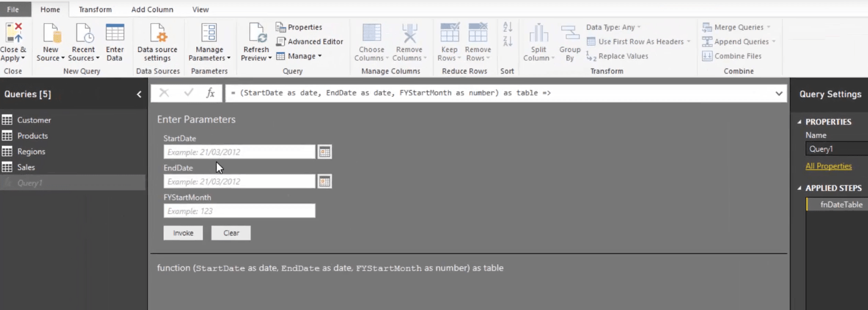Switch to Transform ribbon tab

coord(95,9)
